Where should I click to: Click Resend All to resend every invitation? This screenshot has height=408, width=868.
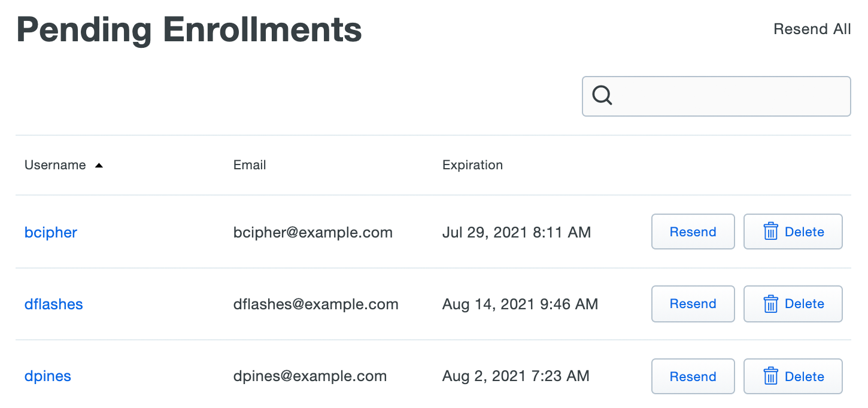click(812, 29)
